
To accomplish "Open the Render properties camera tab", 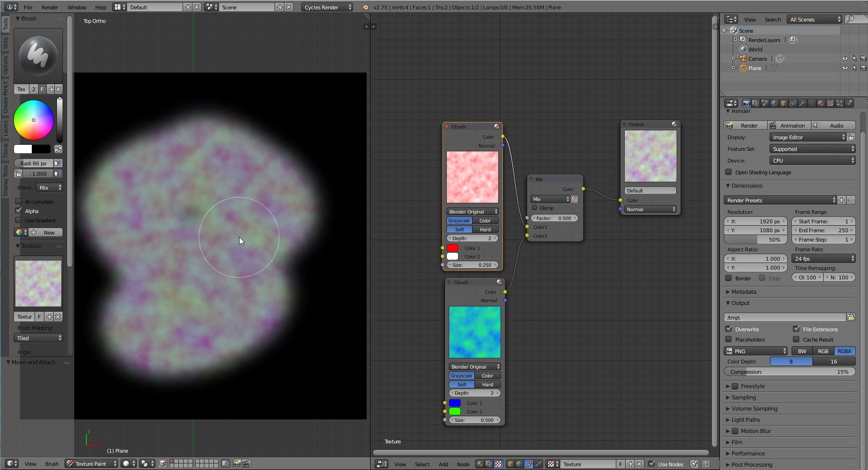I will (746, 103).
